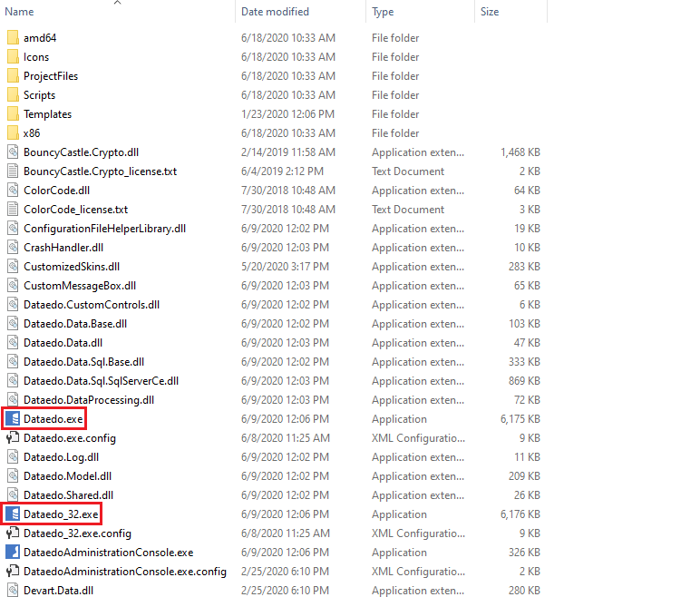Click the BouncyCastle.Crypto.dll file icon

click(x=13, y=152)
